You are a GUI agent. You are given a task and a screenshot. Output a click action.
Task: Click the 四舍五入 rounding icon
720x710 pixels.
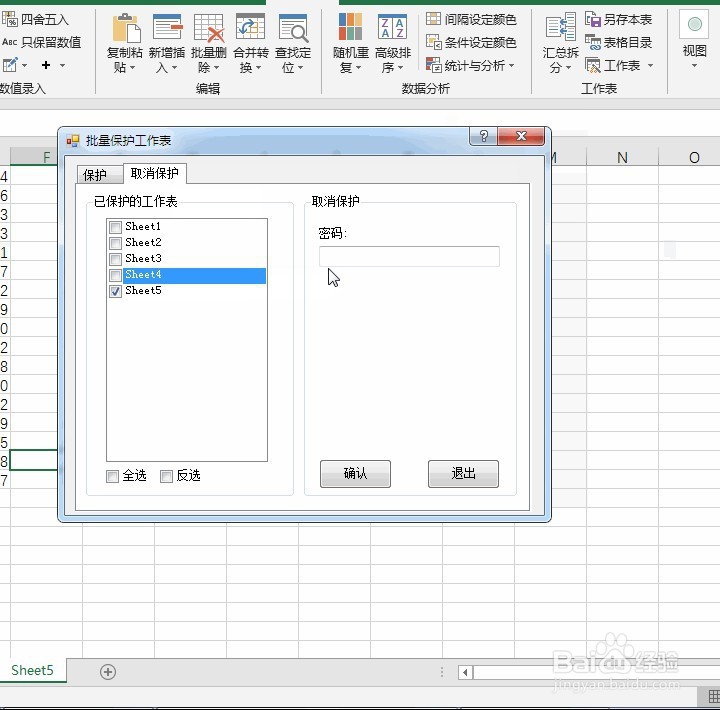[10, 19]
